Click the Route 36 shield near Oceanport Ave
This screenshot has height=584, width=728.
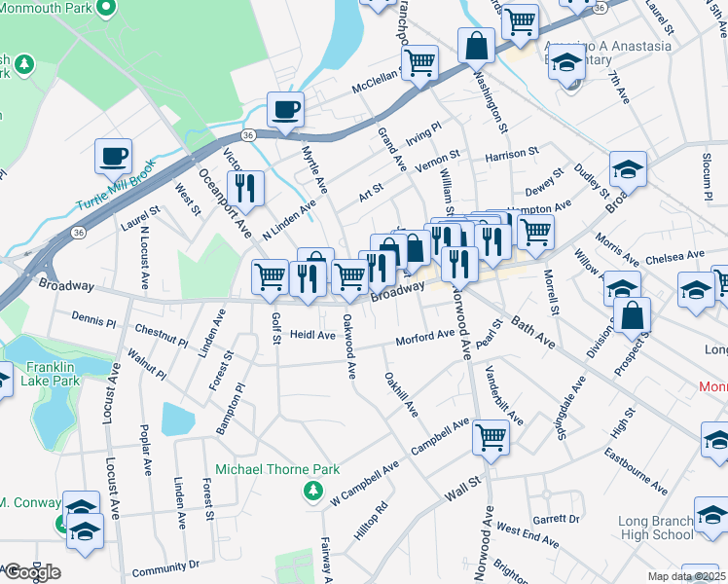[x=248, y=135]
